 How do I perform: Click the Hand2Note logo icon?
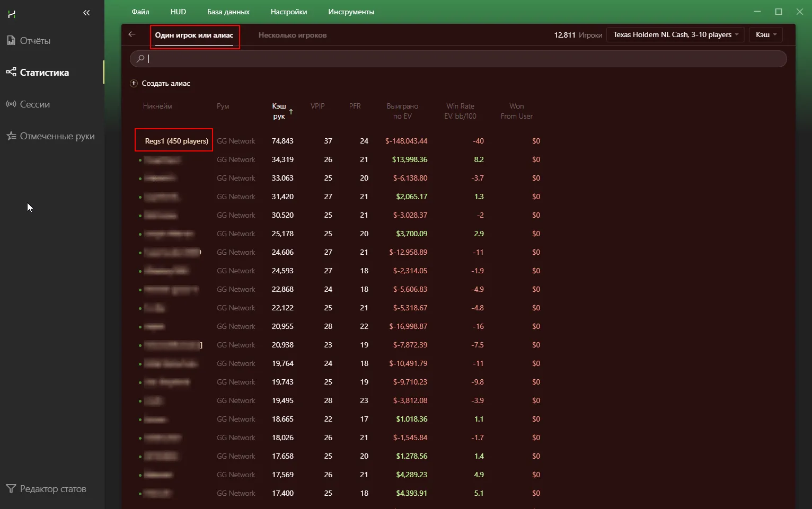pos(12,14)
